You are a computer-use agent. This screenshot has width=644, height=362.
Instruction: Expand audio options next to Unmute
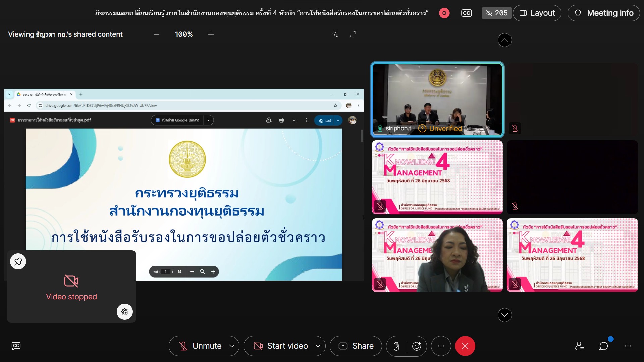click(232, 346)
